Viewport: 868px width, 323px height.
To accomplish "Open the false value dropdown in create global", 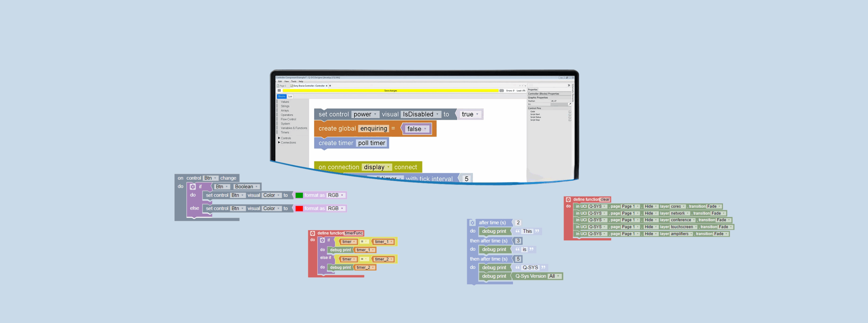I will click(417, 129).
